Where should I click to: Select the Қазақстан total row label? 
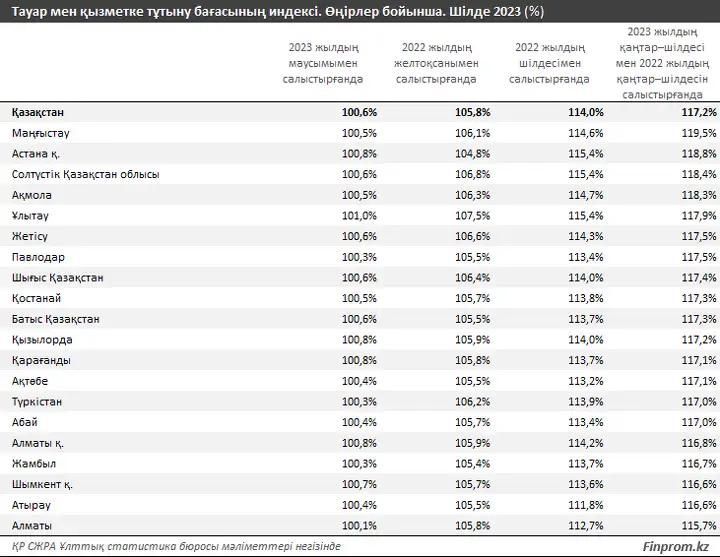tap(38, 112)
